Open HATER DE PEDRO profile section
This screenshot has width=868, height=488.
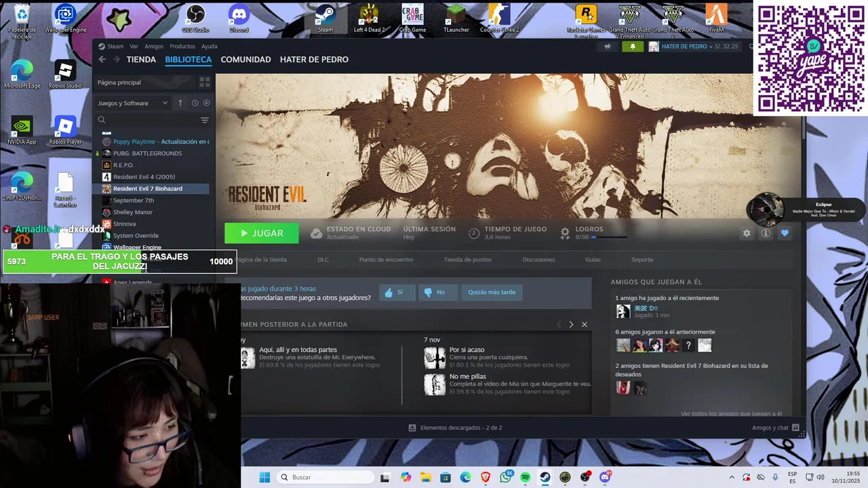pos(314,60)
